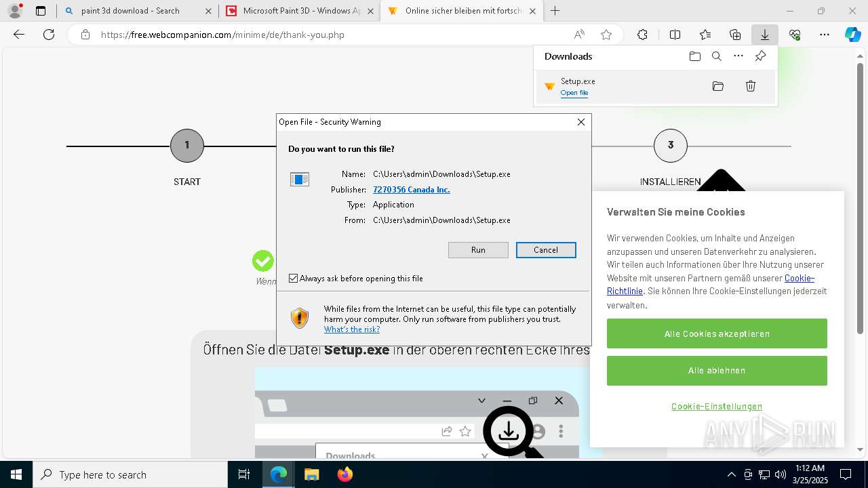The height and width of the screenshot is (488, 868).
Task: Open Collections icon in toolbar
Action: (735, 35)
